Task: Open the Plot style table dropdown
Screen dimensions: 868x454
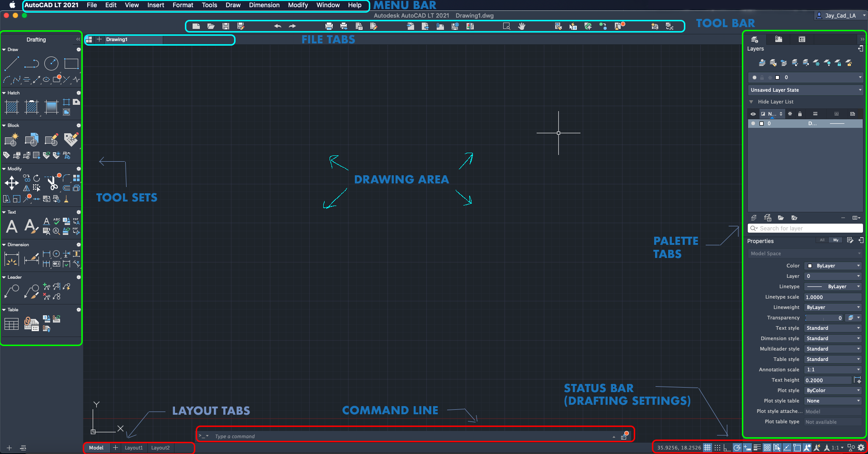Action: tap(833, 401)
